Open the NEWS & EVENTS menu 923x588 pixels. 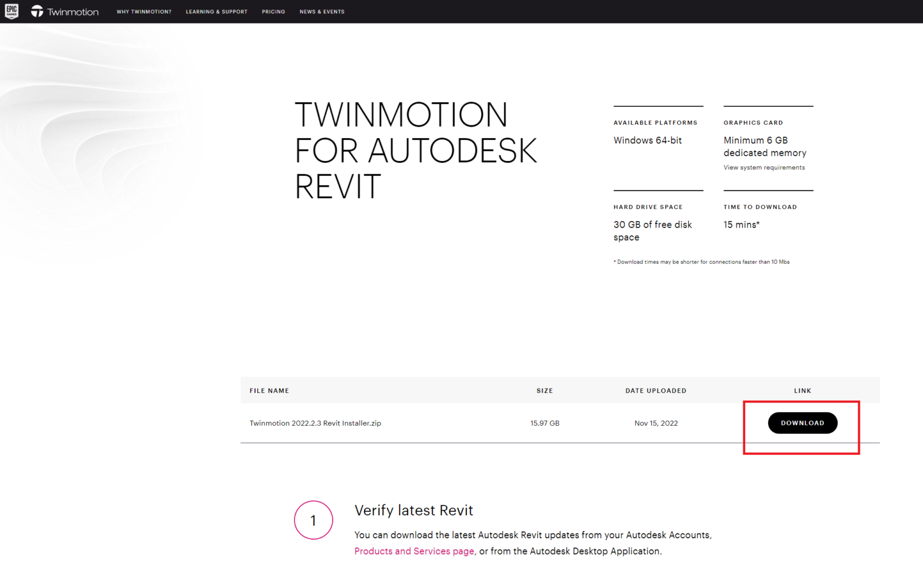coord(322,11)
